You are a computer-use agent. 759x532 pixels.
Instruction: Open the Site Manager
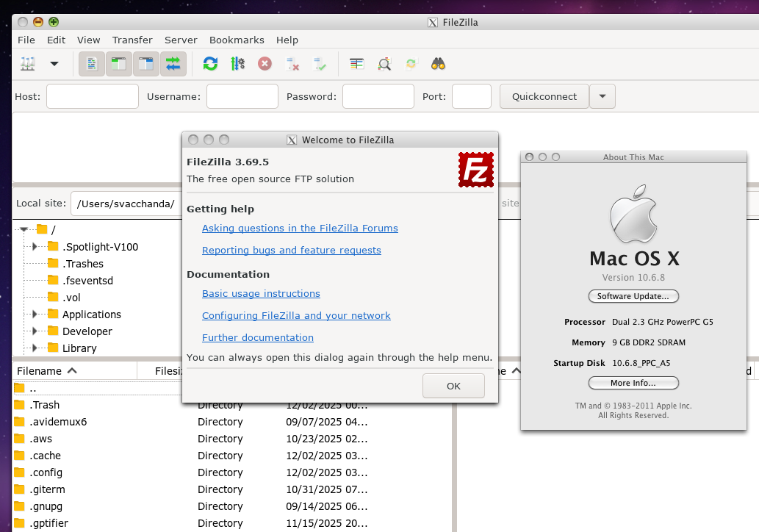[27, 64]
